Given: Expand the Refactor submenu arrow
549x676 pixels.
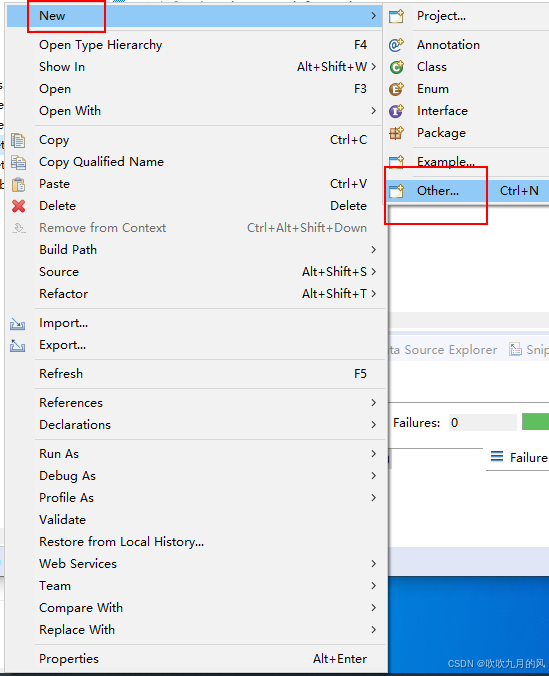Looking at the screenshot, I should [373, 294].
